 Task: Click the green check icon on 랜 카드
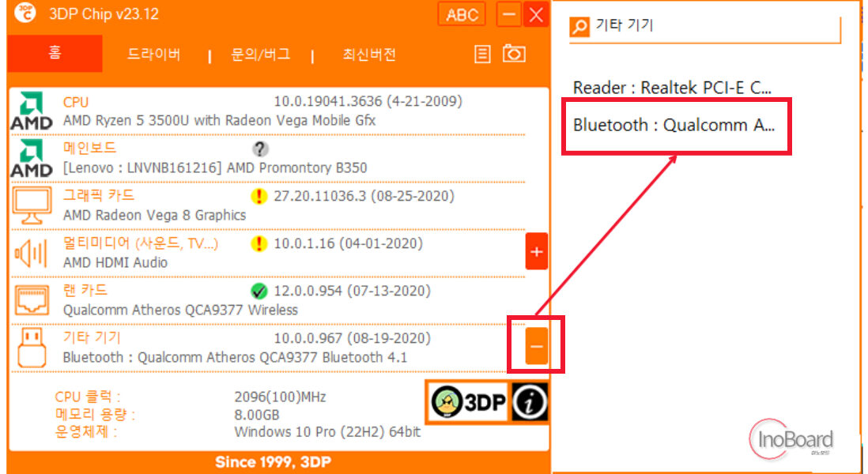(259, 291)
